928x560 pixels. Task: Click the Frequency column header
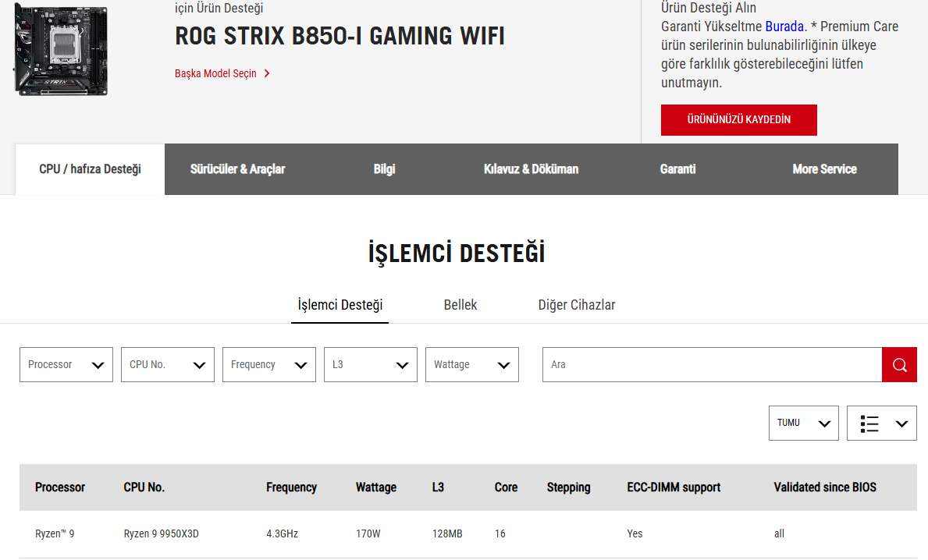291,487
